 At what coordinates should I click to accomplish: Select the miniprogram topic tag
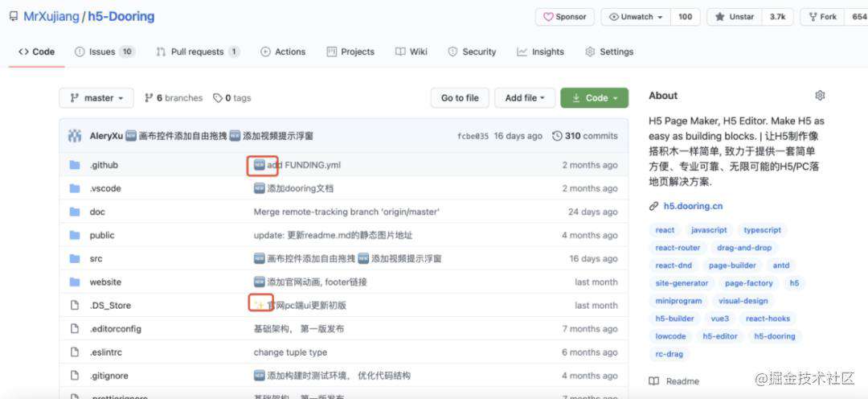678,301
